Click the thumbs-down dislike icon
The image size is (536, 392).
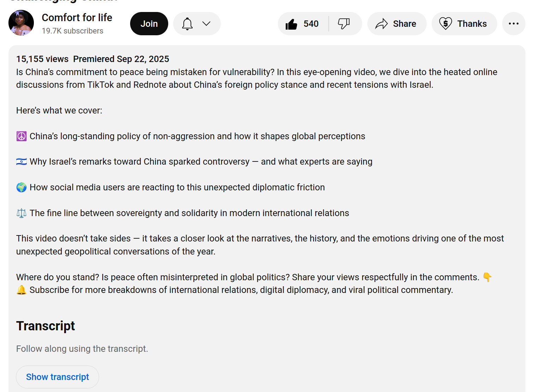click(343, 24)
